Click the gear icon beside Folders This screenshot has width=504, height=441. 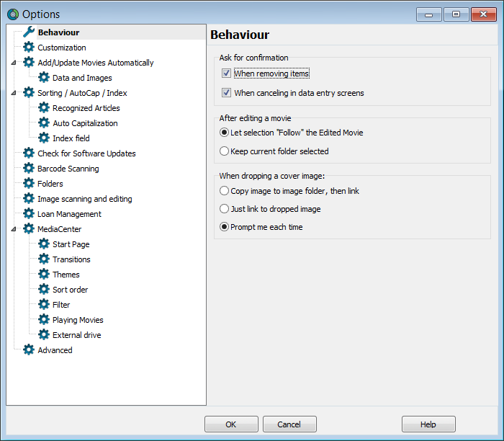point(29,183)
